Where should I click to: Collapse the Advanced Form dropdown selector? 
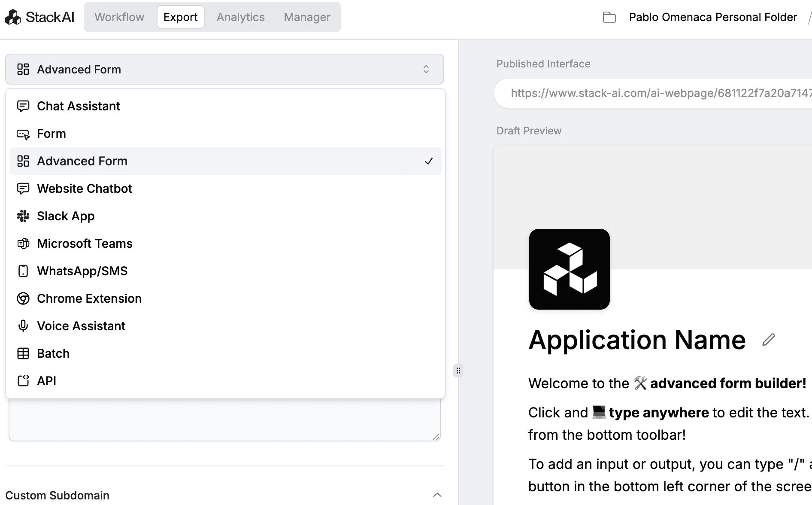224,69
